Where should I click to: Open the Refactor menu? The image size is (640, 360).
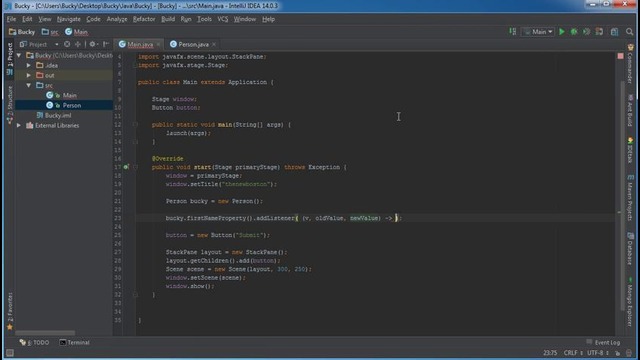coord(144,19)
